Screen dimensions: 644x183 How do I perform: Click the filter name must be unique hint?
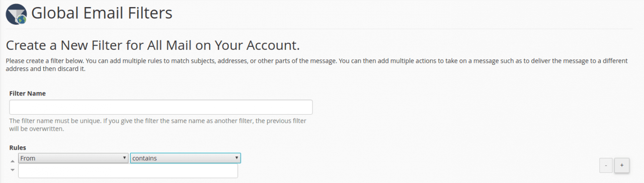tap(157, 125)
